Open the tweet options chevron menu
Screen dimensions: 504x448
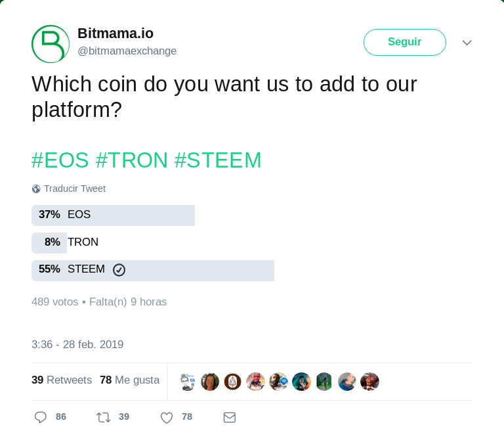[467, 43]
